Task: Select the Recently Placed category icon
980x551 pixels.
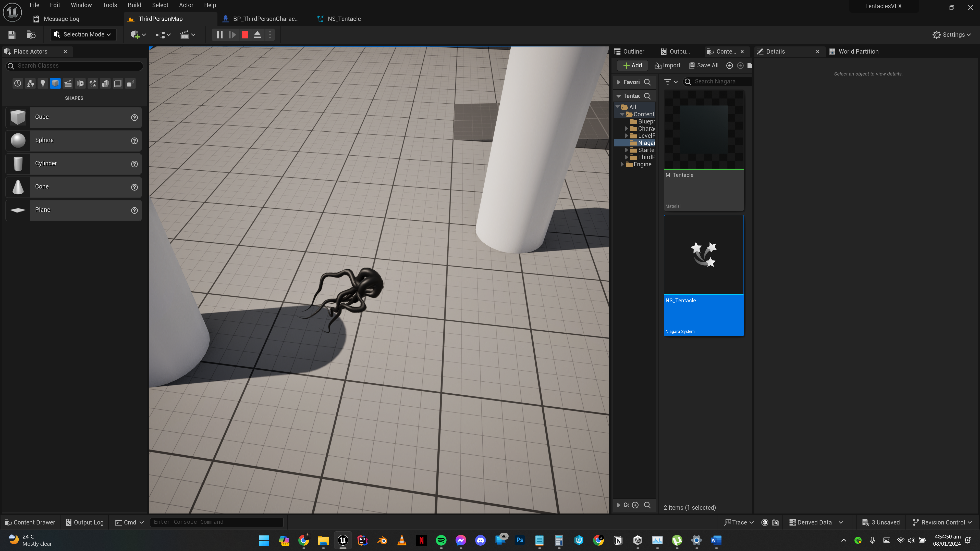Action: click(18, 83)
